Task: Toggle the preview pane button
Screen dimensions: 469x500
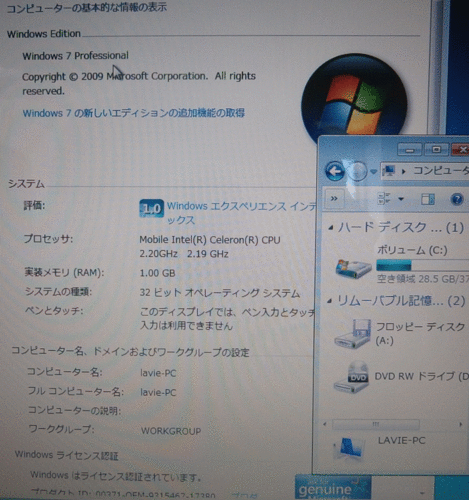Action: tap(428, 199)
